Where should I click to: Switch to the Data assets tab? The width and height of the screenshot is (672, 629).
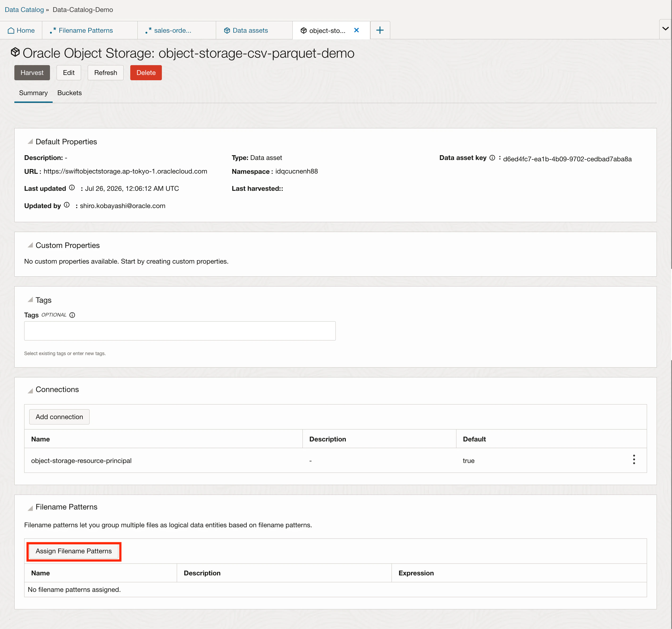click(x=254, y=30)
